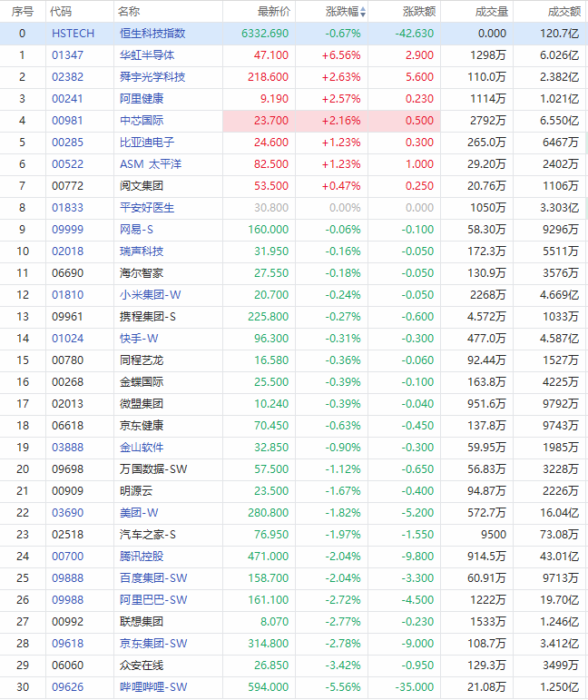
Task: Open 哔哩哔哩-SW stock
Action: tap(153, 687)
